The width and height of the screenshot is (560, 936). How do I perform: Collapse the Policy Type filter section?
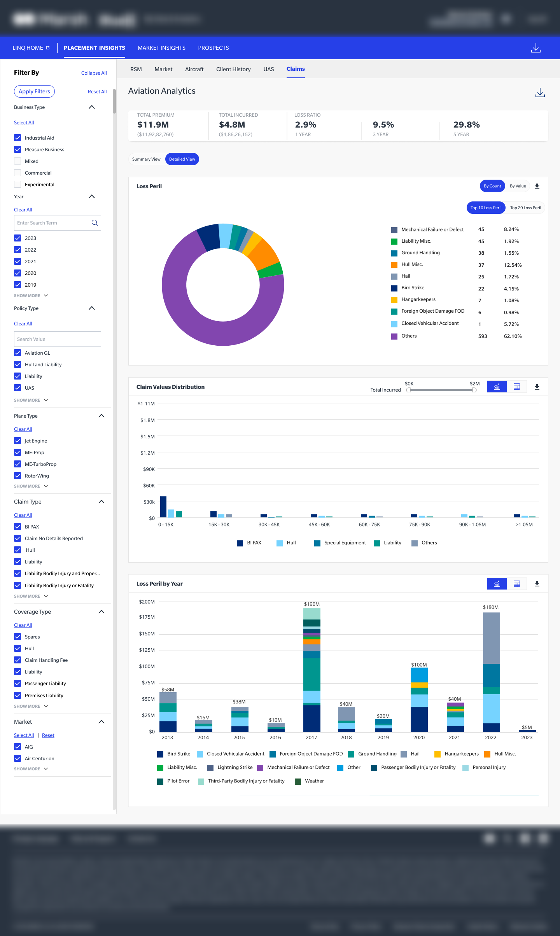(92, 308)
